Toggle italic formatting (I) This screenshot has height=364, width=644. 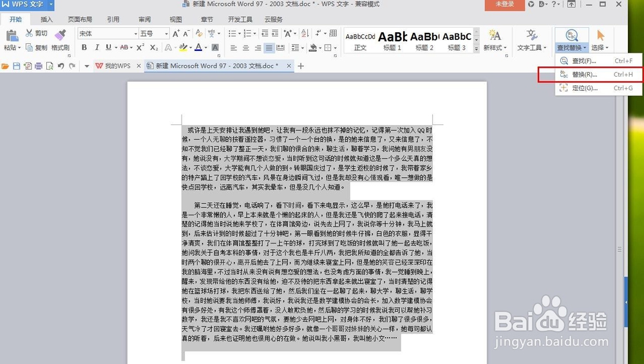[97, 48]
